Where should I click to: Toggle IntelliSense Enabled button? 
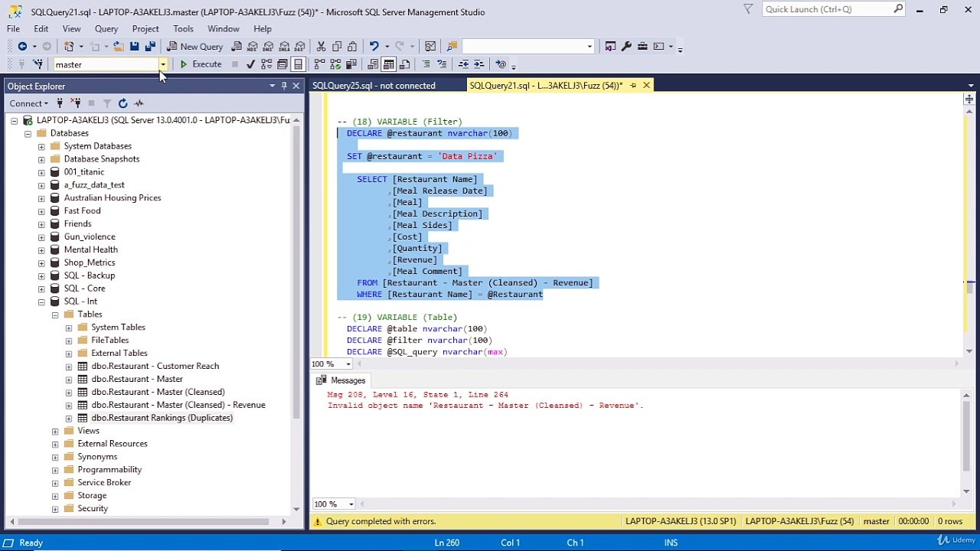(x=298, y=64)
